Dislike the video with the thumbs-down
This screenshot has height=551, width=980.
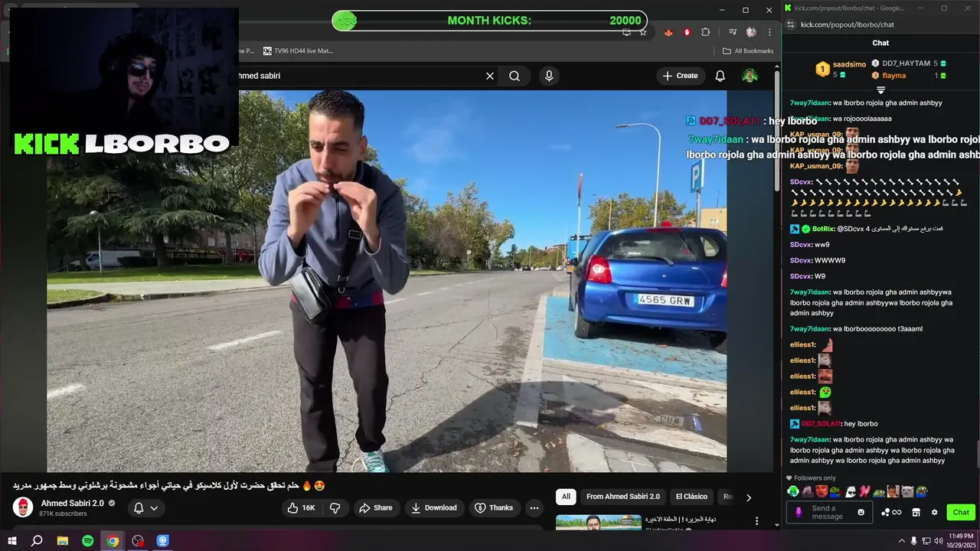tap(335, 507)
